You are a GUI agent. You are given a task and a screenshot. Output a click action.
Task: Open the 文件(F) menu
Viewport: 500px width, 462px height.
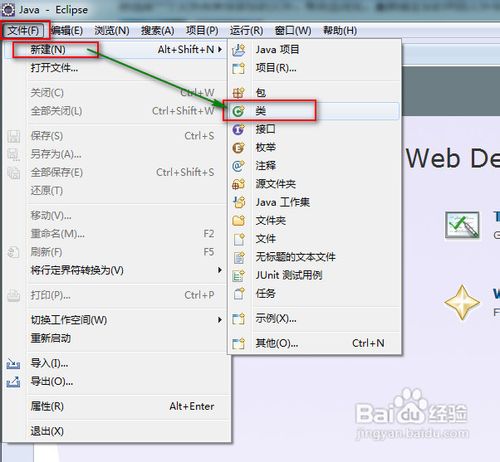[24, 31]
